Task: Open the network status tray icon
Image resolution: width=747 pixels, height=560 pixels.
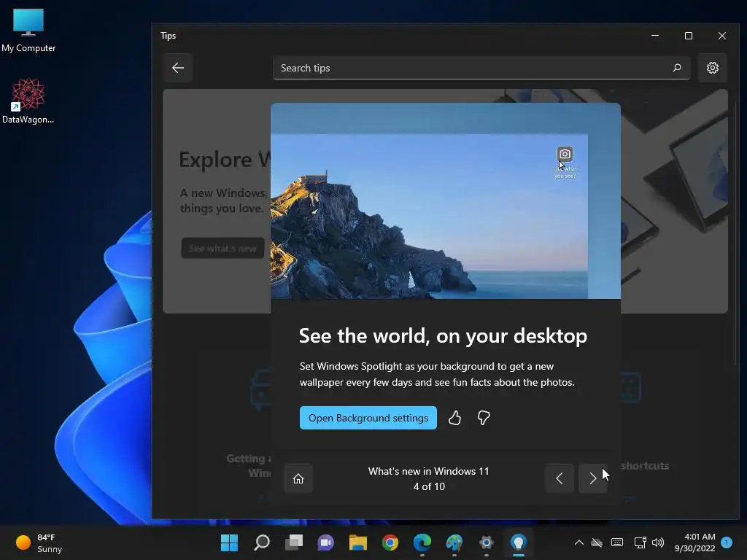Action: click(x=640, y=542)
